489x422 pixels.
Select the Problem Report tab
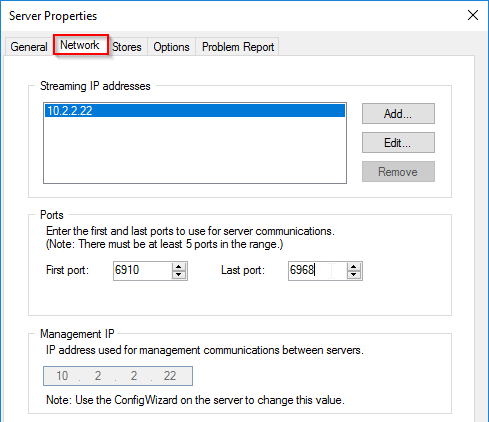238,47
